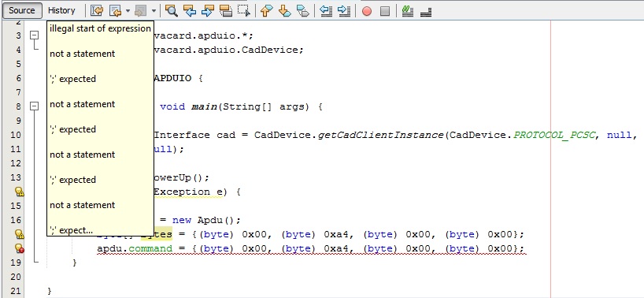The height and width of the screenshot is (298, 644).
Task: Click 'new Apdu();' on line 16
Action: click(206, 220)
